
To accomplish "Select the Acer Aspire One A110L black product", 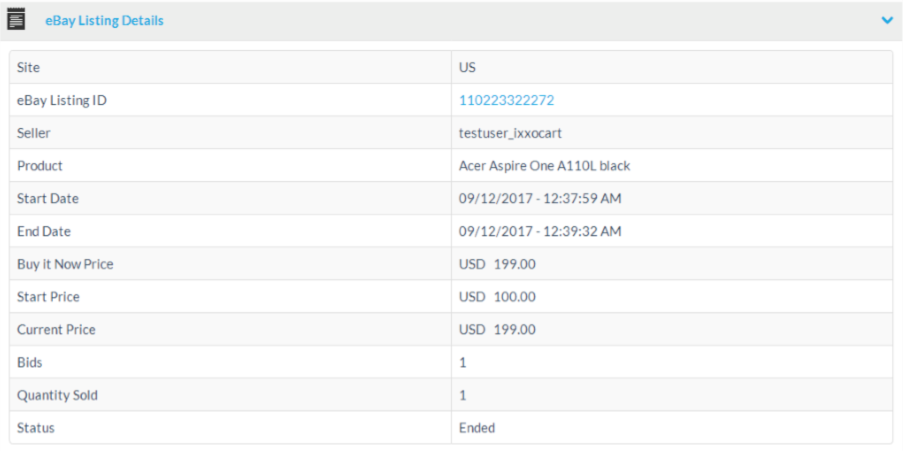I will (544, 166).
